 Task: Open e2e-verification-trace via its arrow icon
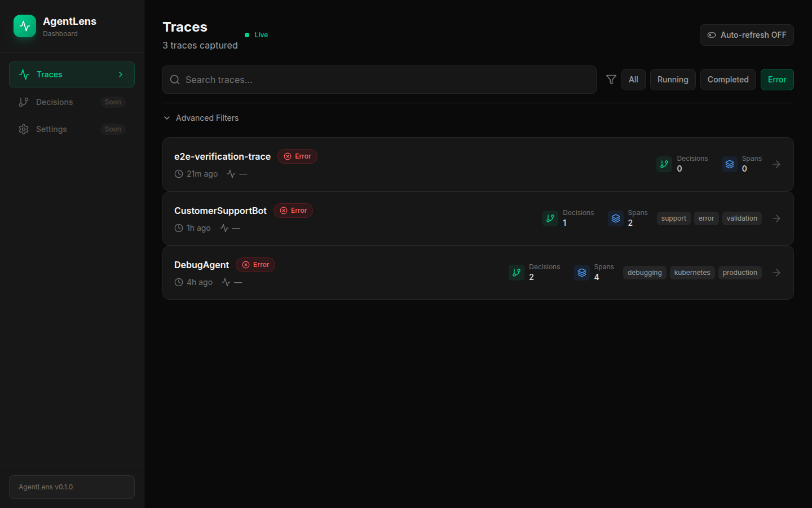point(776,164)
